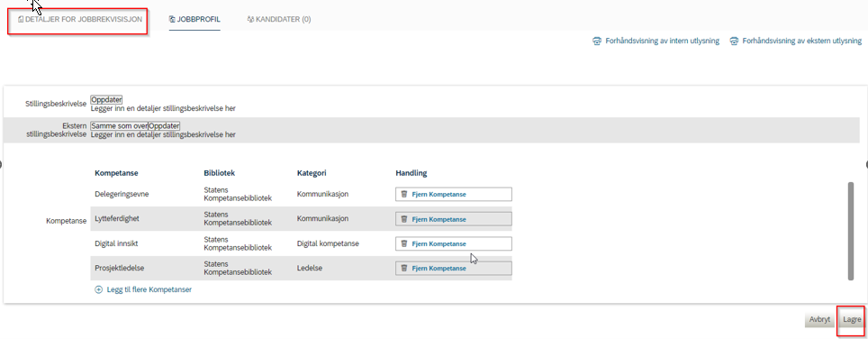Screen dimensions: 868x339
Task: Click the plus icon to add competences
Action: (99, 289)
